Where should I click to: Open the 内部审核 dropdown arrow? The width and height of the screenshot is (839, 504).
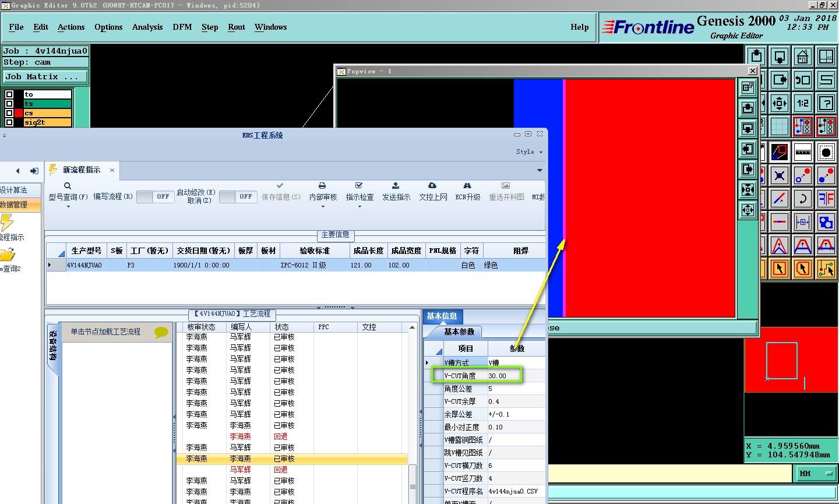coord(323,207)
